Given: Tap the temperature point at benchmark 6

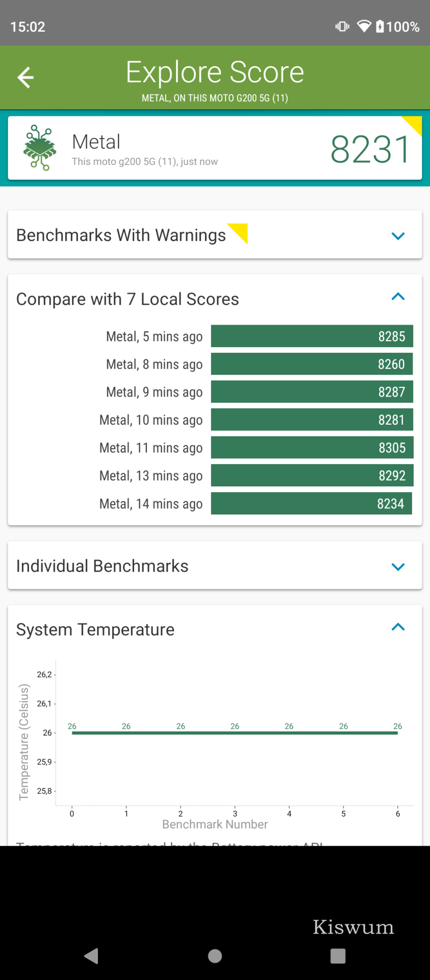Looking at the screenshot, I should tap(397, 732).
